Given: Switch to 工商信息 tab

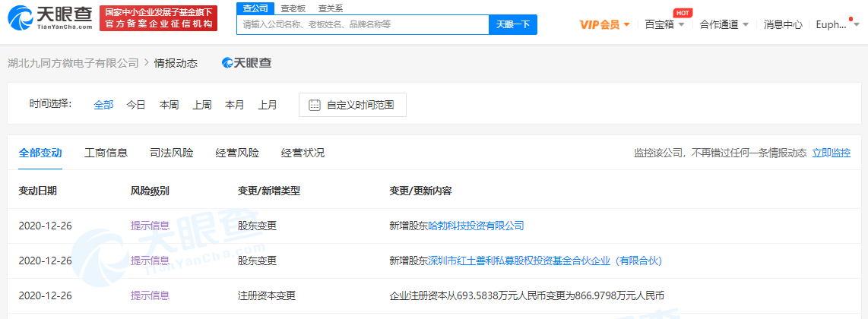Looking at the screenshot, I should [106, 153].
